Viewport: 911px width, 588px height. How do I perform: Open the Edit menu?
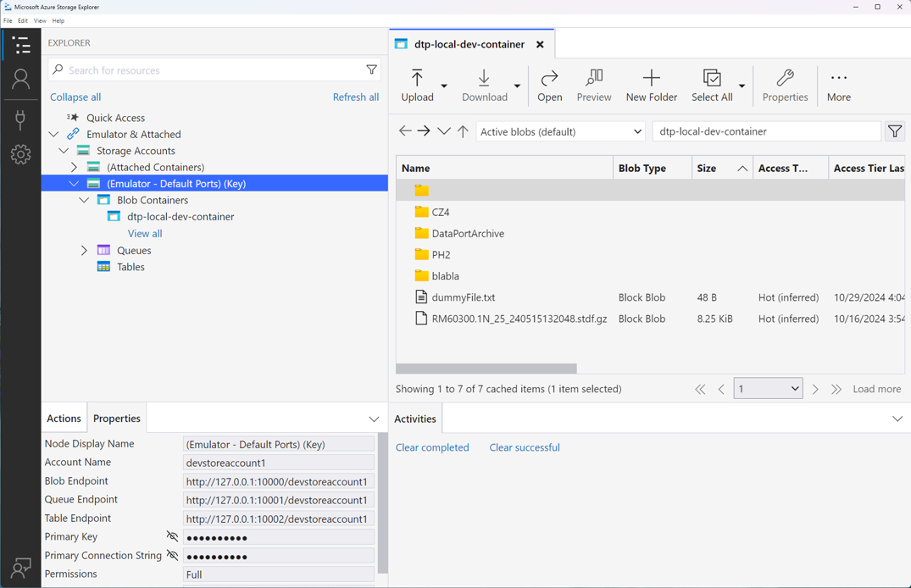click(x=23, y=20)
